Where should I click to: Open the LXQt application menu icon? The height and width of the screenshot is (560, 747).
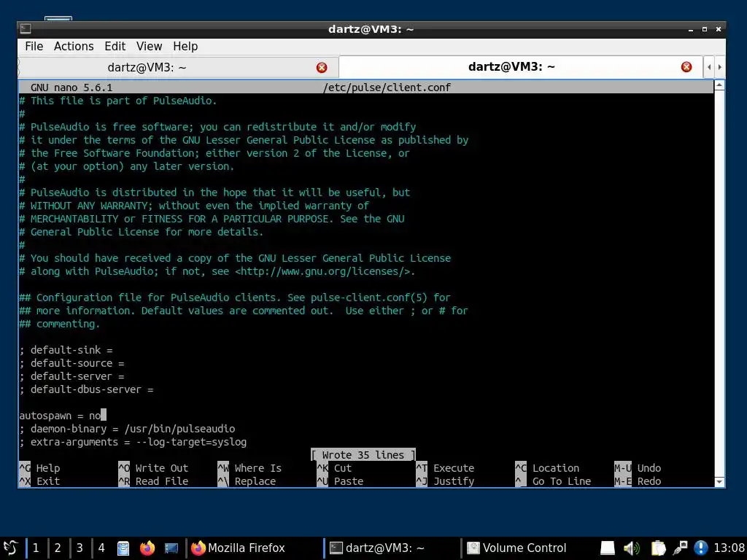tap(10, 548)
